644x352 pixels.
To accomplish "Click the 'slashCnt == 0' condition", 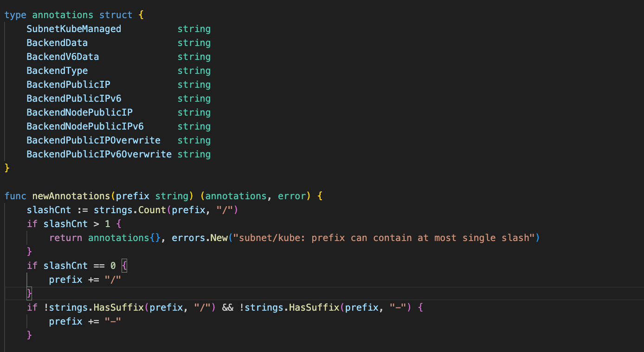I will coord(79,266).
